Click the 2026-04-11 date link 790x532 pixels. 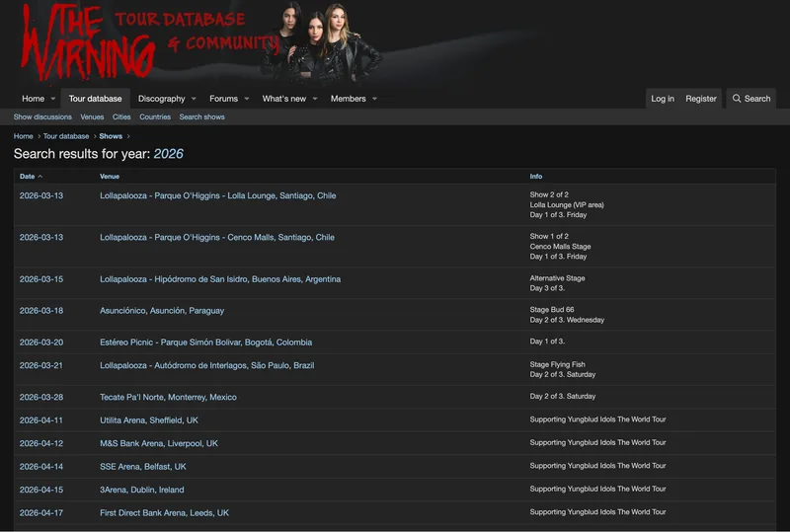click(x=41, y=420)
